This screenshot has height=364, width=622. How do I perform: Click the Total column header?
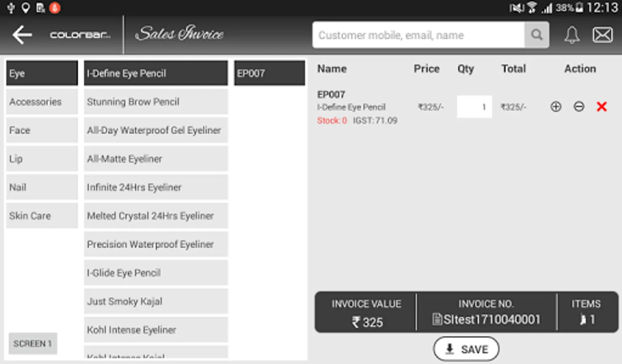(513, 69)
